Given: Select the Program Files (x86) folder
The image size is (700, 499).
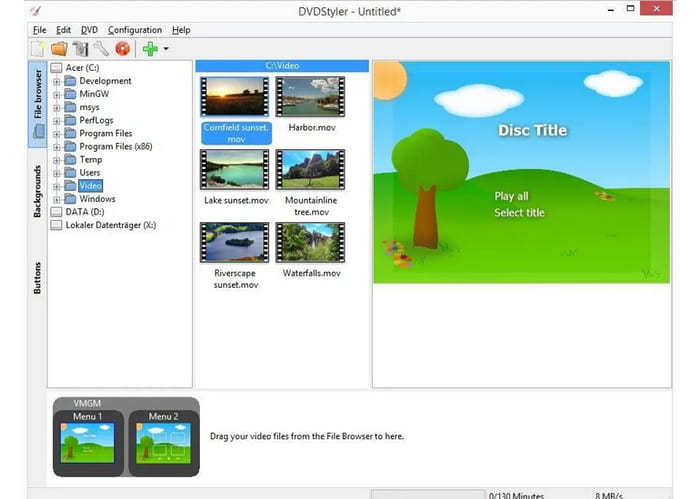Looking at the screenshot, I should click(116, 146).
